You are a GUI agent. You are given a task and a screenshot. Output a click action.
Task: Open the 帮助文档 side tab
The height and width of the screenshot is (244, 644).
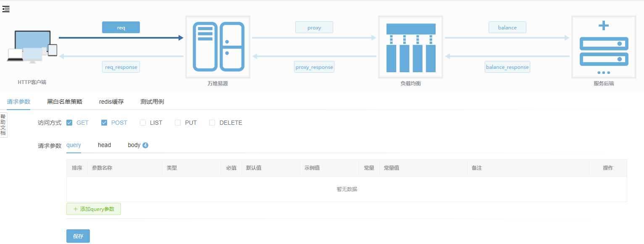pos(3,125)
